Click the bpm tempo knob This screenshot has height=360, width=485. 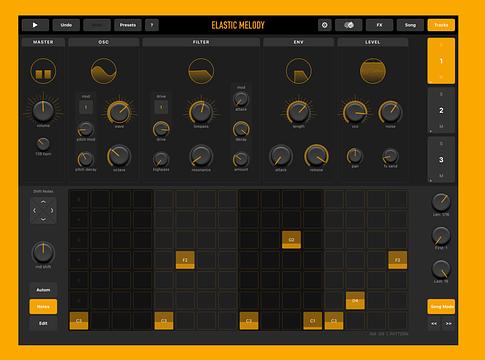click(43, 144)
